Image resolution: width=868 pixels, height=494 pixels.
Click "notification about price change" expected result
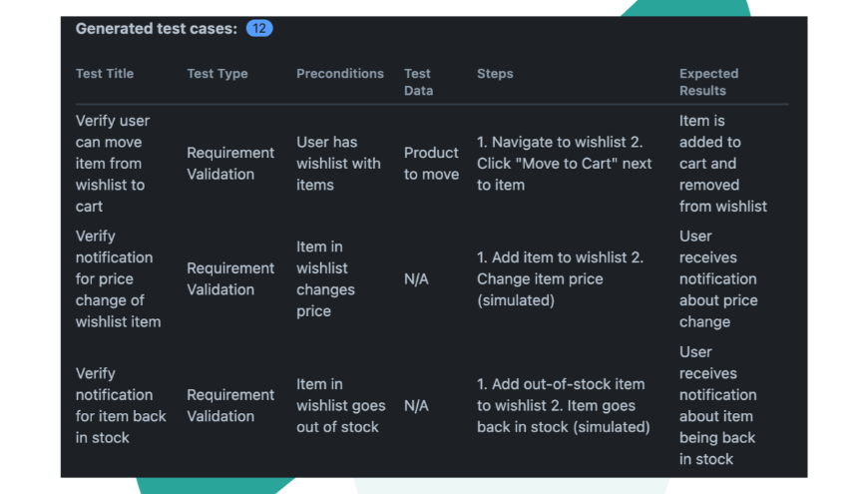coord(718,279)
